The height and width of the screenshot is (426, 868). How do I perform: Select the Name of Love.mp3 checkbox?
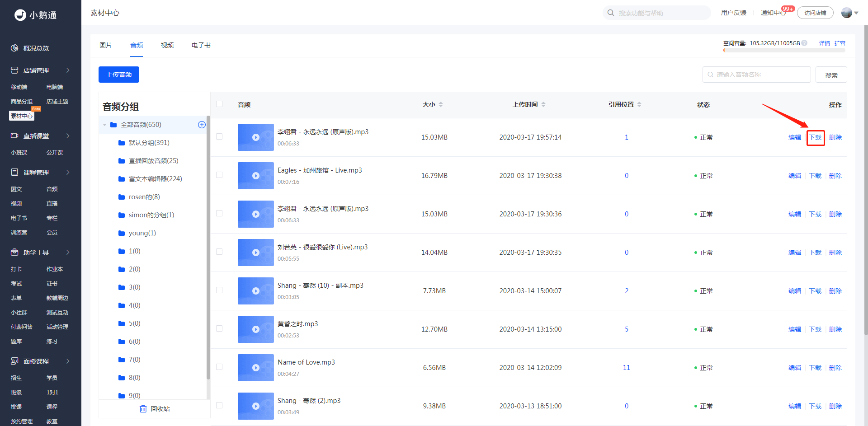click(x=219, y=367)
